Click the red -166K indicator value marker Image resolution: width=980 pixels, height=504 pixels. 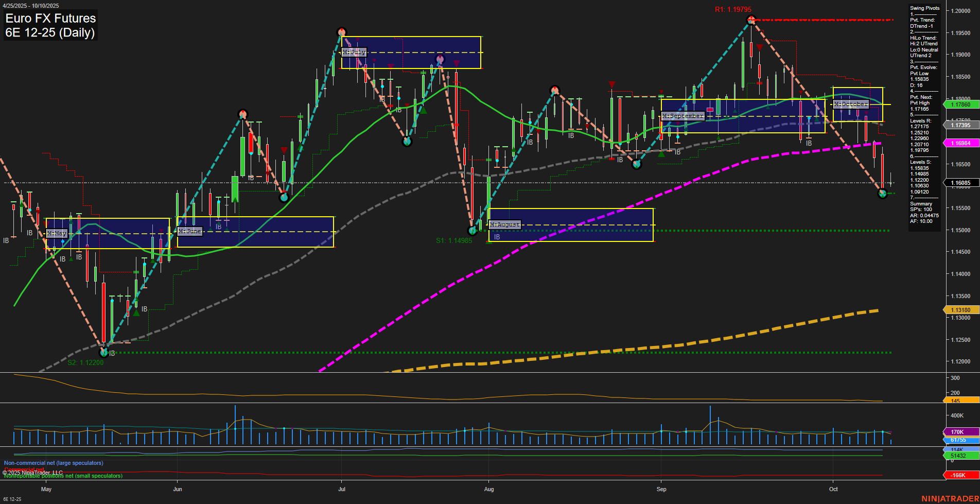pyautogui.click(x=958, y=475)
